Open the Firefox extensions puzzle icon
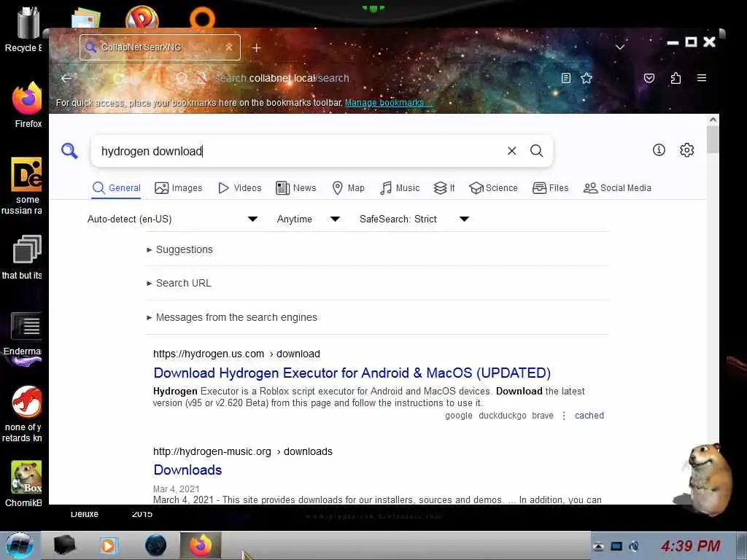The width and height of the screenshot is (747, 560). coord(676,78)
